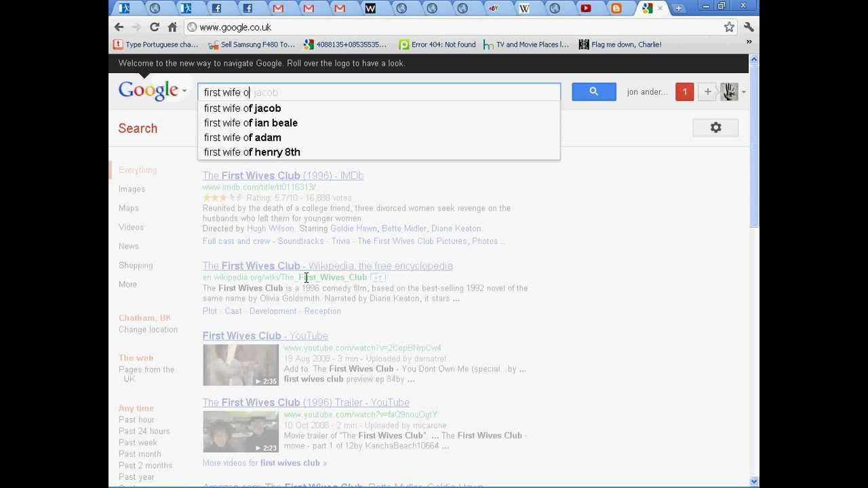
Task: Click the page scrollbar up arrow
Action: pos(753,60)
